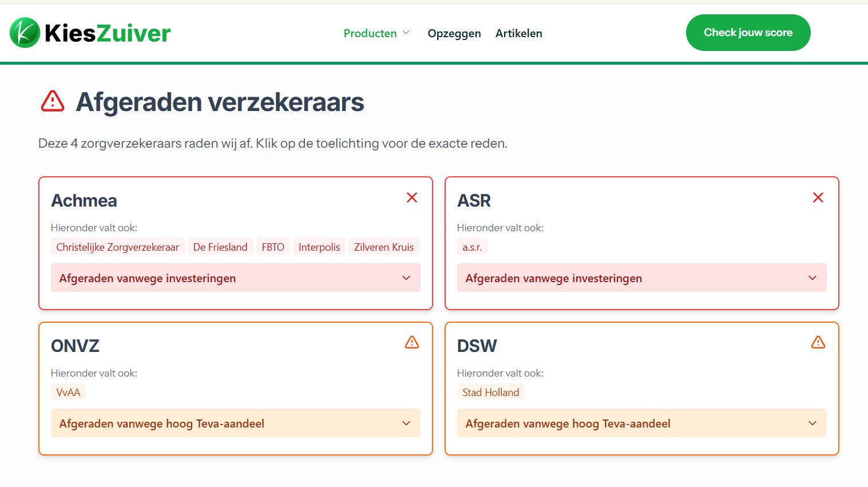Image resolution: width=868 pixels, height=487 pixels.
Task: Click the orange warning triangle on ONVZ card
Action: pos(412,342)
